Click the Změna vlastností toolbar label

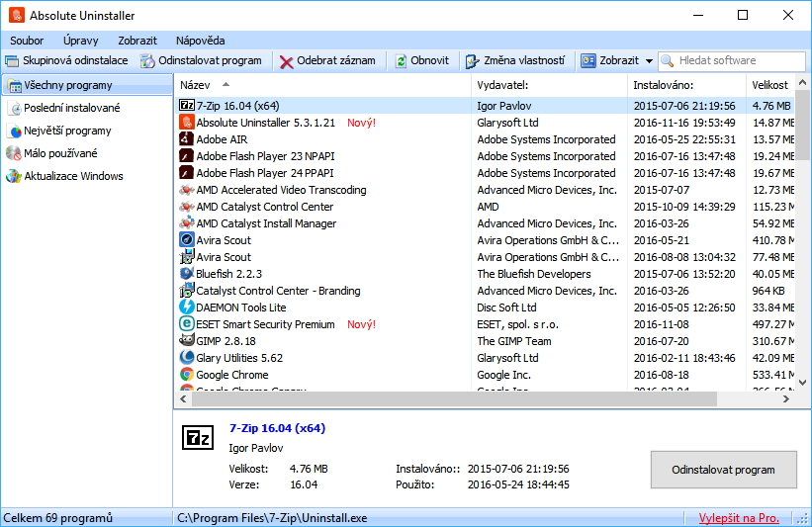pos(524,60)
